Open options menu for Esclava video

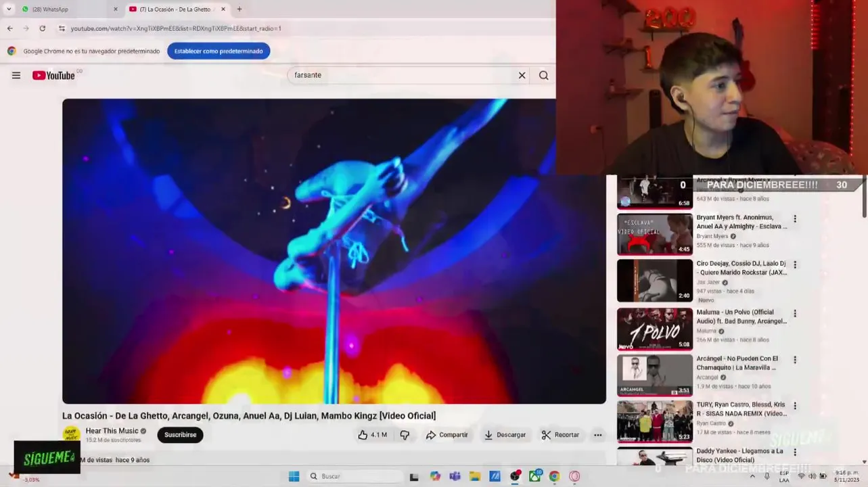(795, 219)
